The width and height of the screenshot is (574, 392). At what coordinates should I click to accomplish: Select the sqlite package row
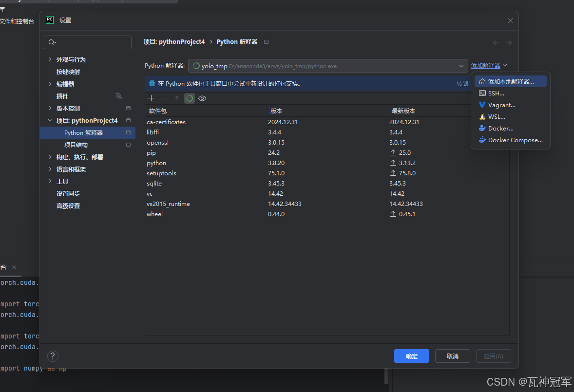[x=327, y=184]
